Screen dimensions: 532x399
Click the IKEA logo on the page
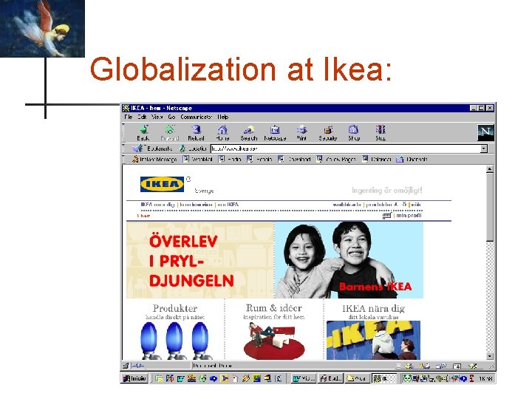pos(162,184)
